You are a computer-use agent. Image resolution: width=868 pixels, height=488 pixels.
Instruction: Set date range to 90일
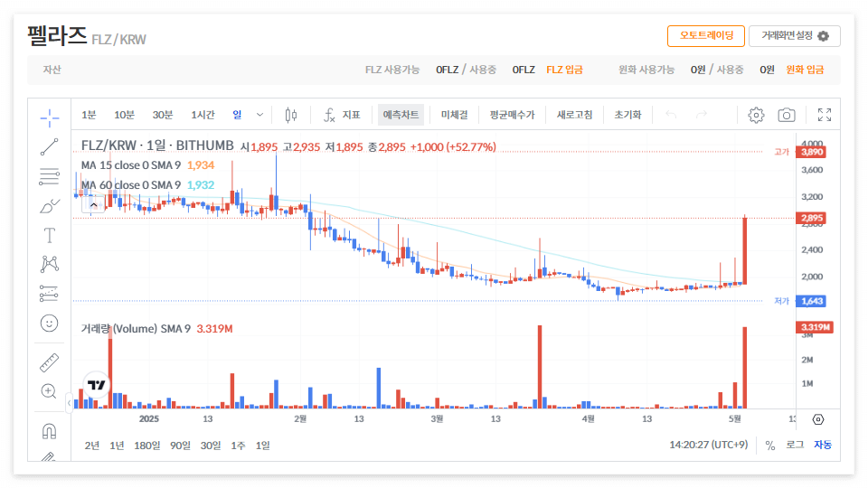(x=180, y=446)
